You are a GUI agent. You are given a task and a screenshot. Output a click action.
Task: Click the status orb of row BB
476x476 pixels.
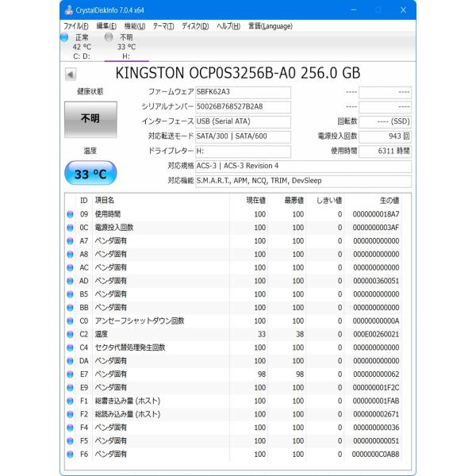coord(70,308)
